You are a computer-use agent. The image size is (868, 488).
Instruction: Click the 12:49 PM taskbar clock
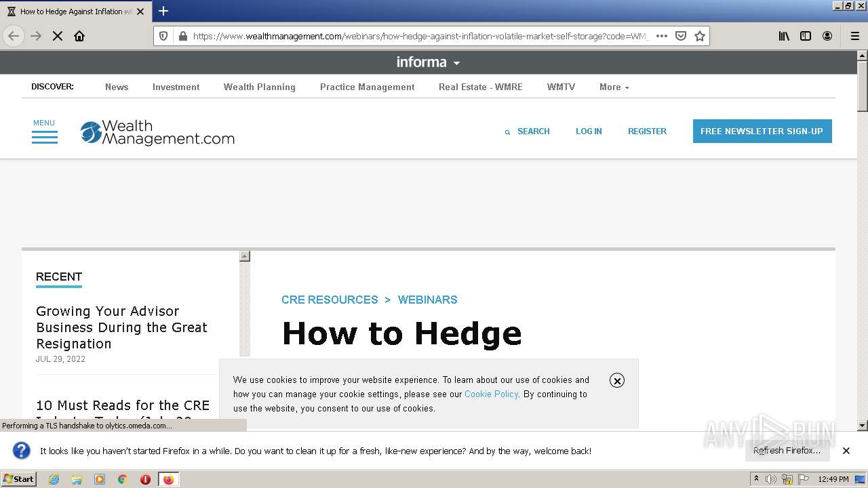pos(833,479)
